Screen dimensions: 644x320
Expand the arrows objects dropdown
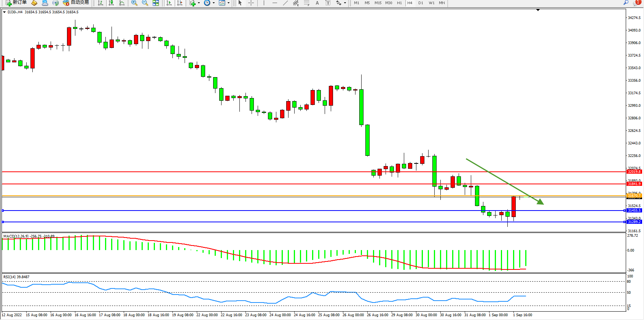point(345,3)
